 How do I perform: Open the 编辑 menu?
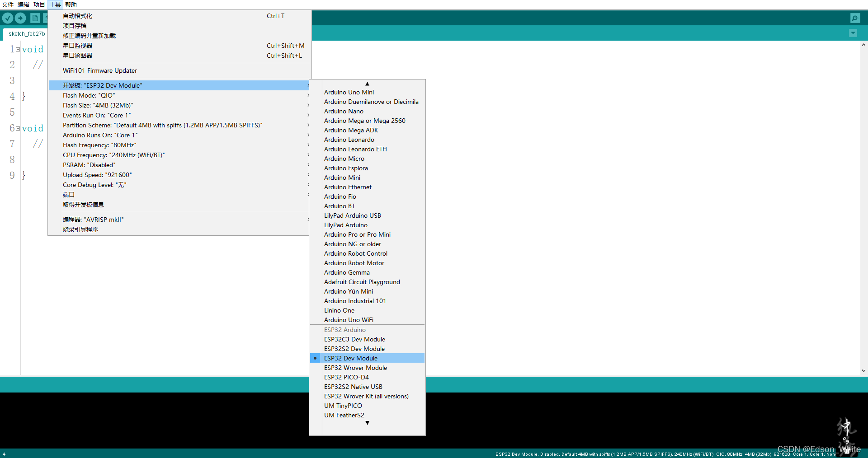[24, 5]
